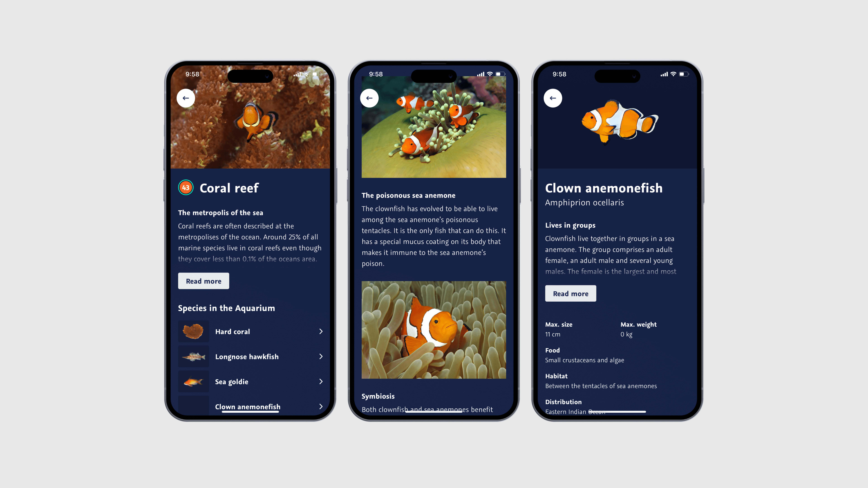Click Read more button on coral reef screen
Viewport: 868px width, 488px height.
click(203, 281)
